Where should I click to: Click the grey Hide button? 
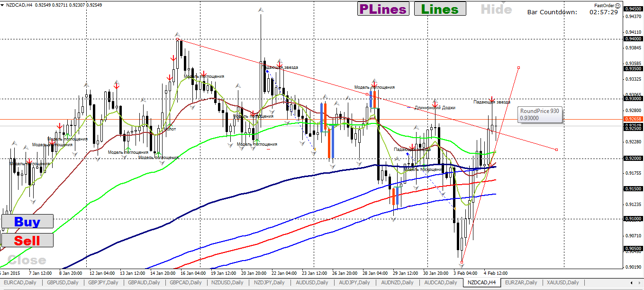tap(496, 9)
